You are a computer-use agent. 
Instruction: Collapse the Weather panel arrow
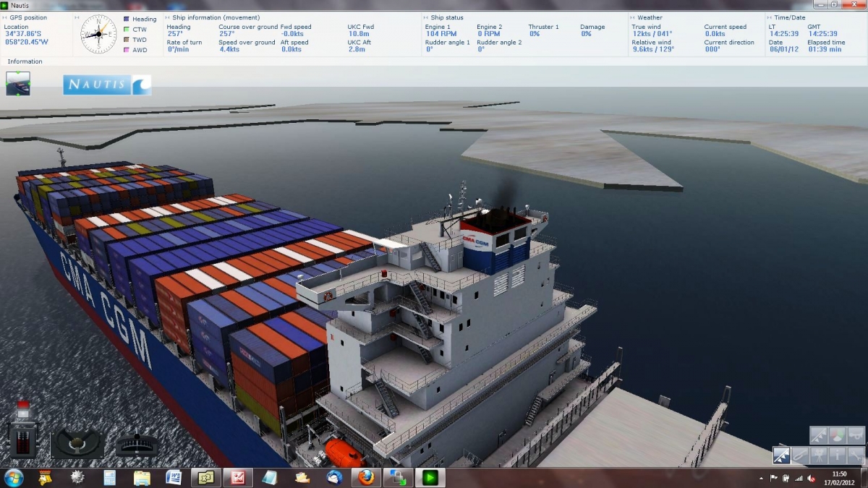(x=633, y=17)
